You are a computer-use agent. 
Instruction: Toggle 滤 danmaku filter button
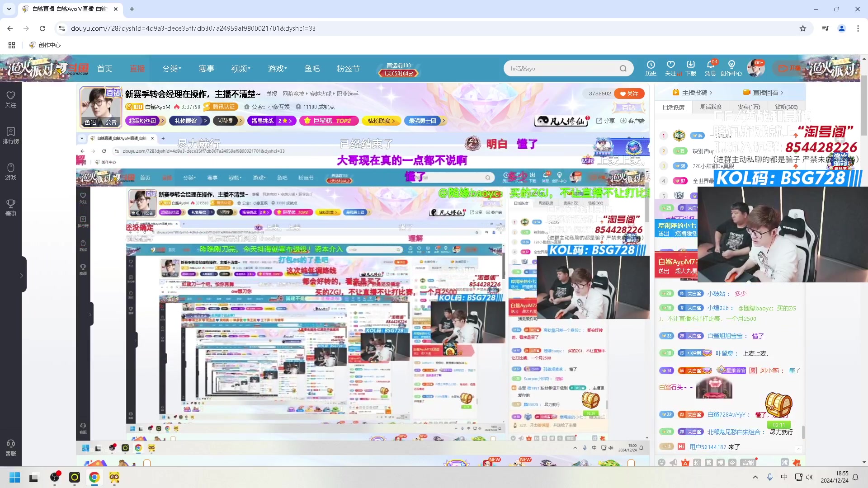coord(784,462)
